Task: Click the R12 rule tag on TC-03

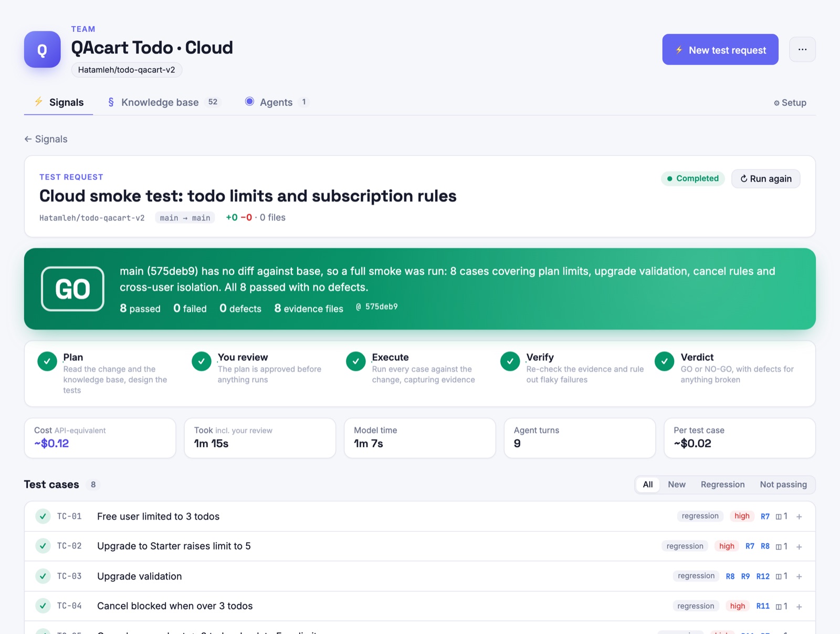Action: point(763,576)
